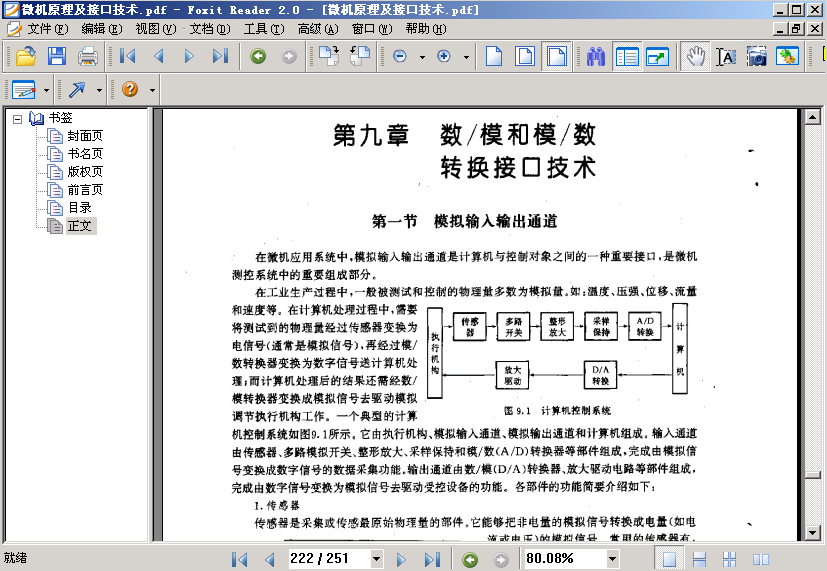Screen dimensions: 827x571
Task: Toggle single page layout in status bar
Action: (x=669, y=559)
